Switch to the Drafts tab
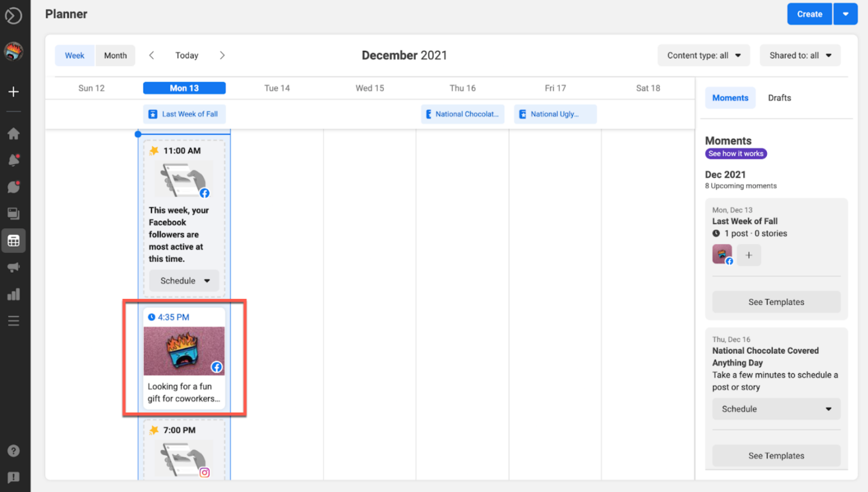Image resolution: width=868 pixels, height=492 pixels. 779,97
